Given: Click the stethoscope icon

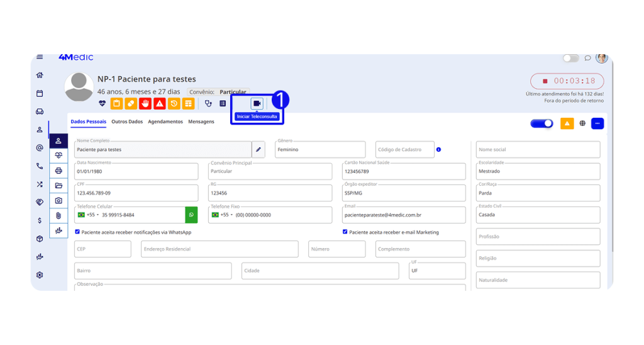Looking at the screenshot, I should click(x=208, y=104).
